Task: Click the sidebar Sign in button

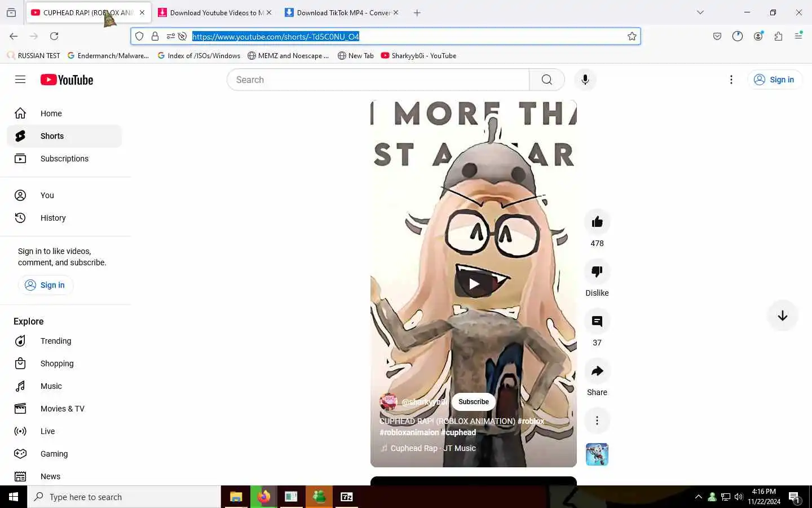Action: pyautogui.click(x=46, y=285)
